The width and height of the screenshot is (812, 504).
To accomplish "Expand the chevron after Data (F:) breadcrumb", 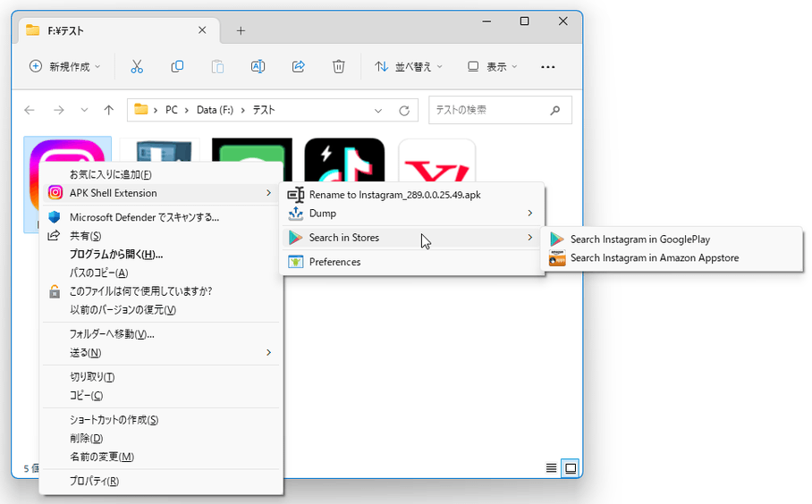I will [x=242, y=110].
